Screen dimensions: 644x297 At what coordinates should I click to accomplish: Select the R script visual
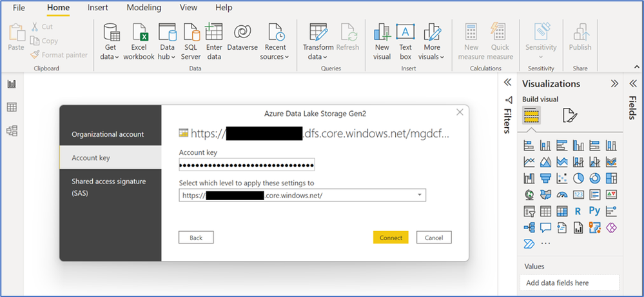[x=578, y=211]
